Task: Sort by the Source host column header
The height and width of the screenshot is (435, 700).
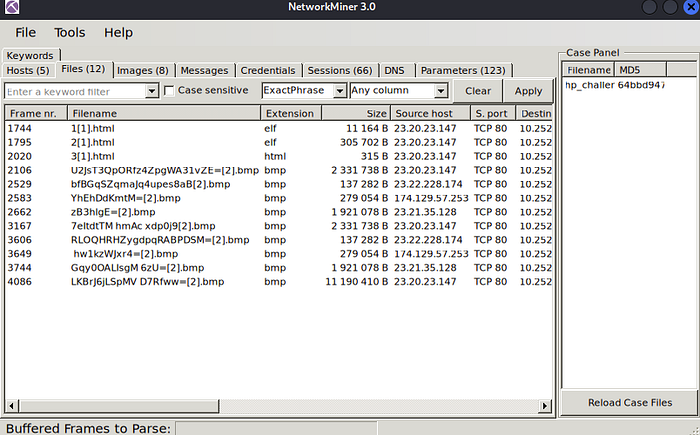Action: coord(430,113)
